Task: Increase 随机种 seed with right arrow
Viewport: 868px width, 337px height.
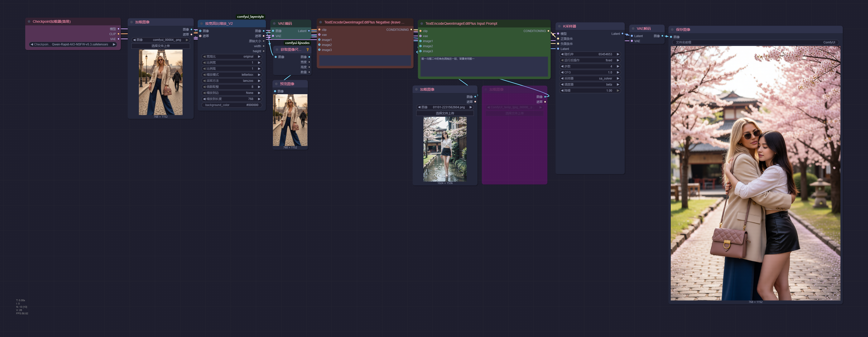Action: coord(618,54)
